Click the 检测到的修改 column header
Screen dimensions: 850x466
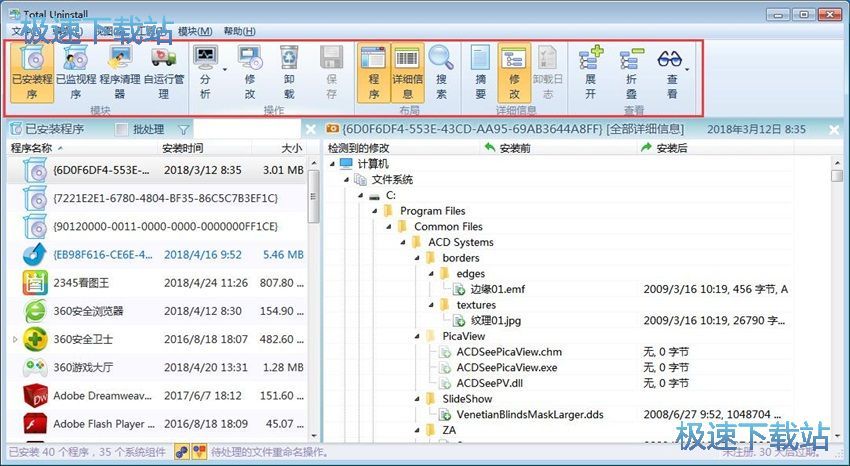[402, 148]
